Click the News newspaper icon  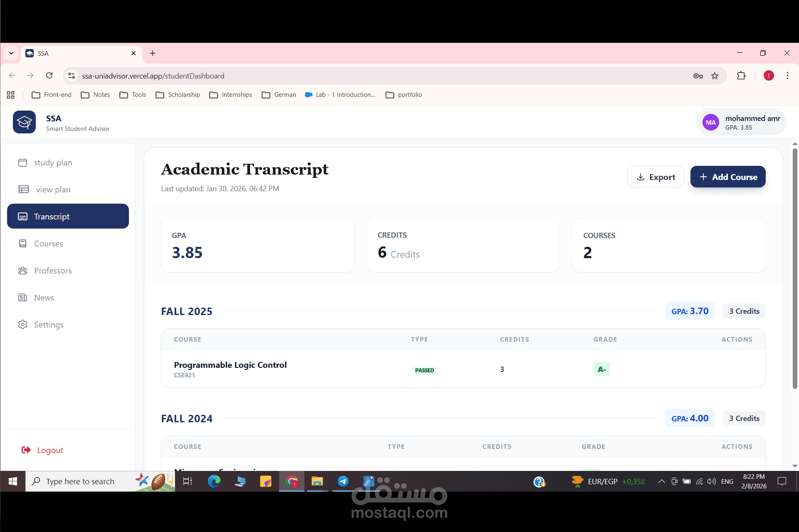point(23,298)
